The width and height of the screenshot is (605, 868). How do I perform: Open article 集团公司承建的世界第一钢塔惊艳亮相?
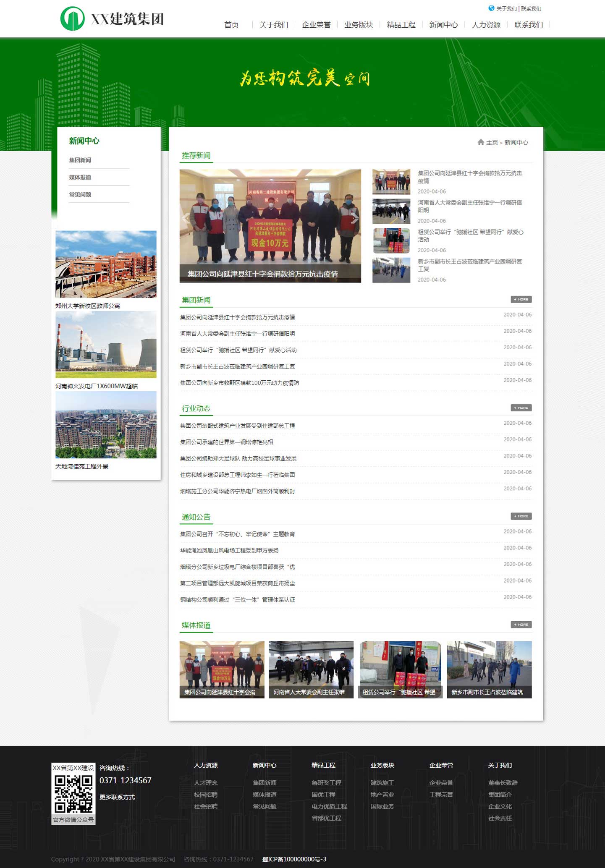click(x=227, y=442)
